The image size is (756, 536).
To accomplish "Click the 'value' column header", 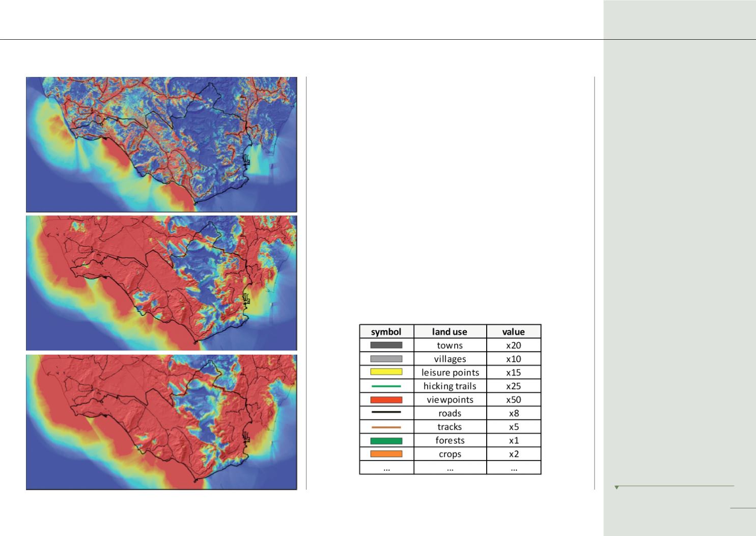I will tap(514, 332).
